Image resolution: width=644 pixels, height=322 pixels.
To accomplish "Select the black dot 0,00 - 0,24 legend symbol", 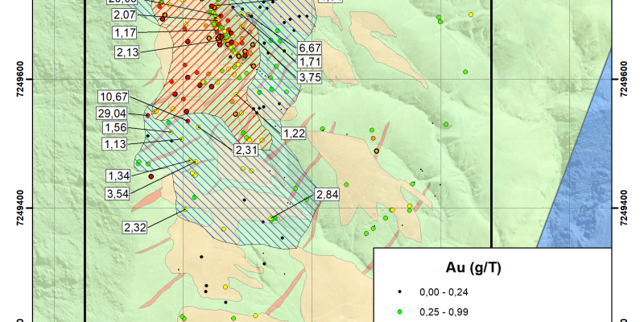I will [x=401, y=291].
